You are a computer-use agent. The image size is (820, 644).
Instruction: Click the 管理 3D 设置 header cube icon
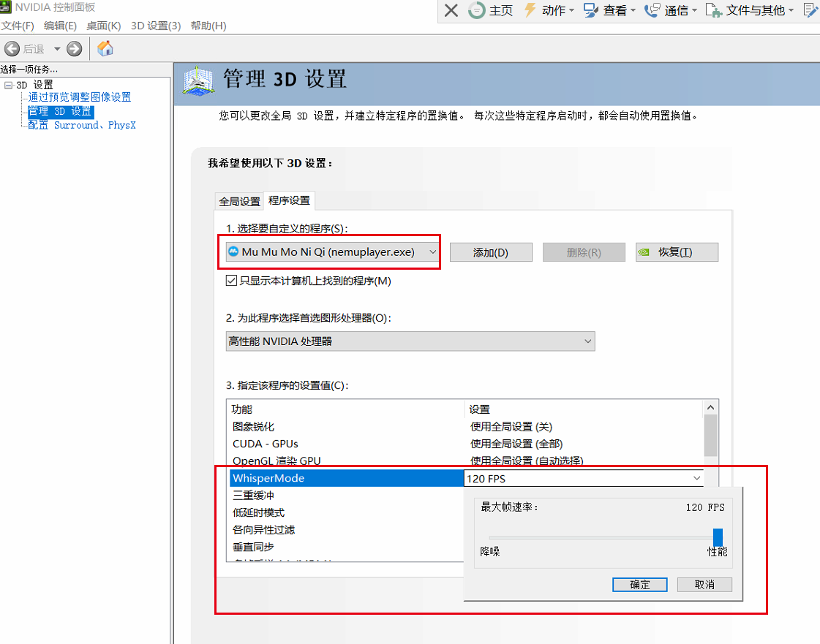198,81
